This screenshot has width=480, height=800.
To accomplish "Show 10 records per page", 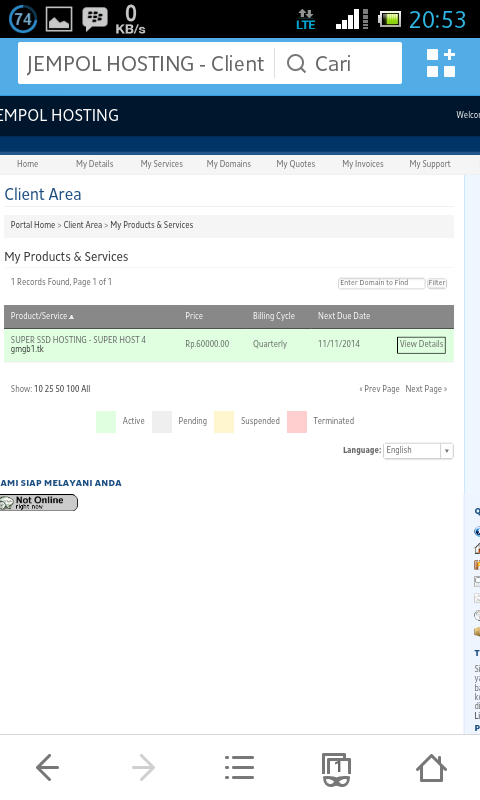I will [38, 389].
